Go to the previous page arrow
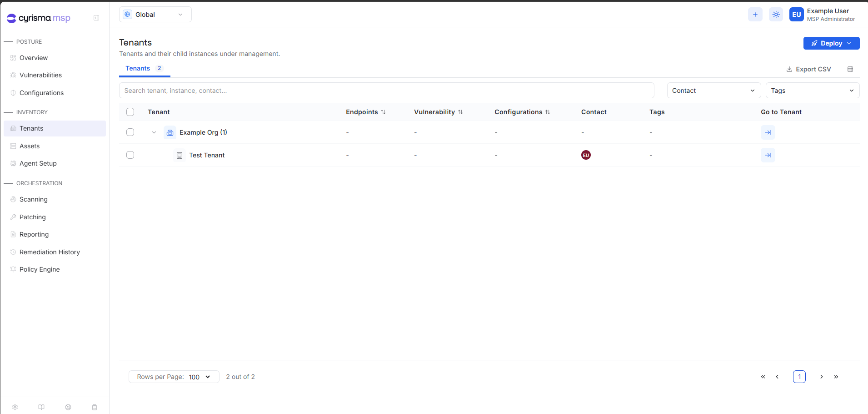Screen dimensions: 868x414 tap(777, 377)
